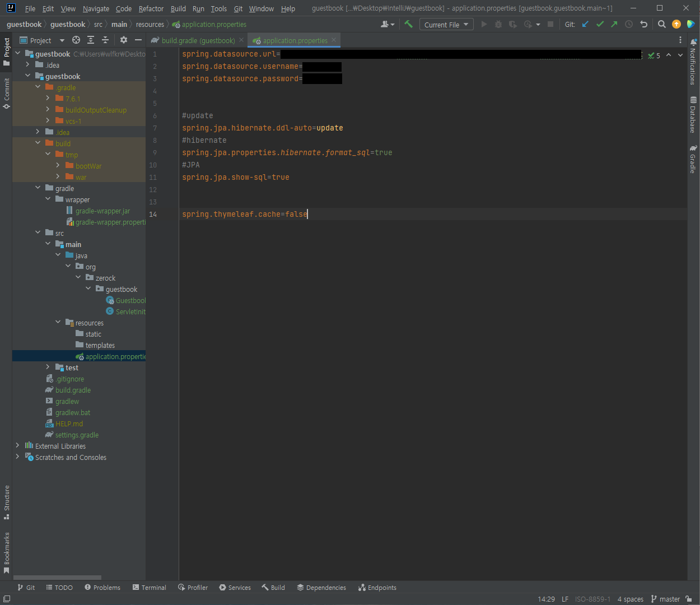Open the Tools menu
The image size is (700, 605).
click(x=219, y=8)
